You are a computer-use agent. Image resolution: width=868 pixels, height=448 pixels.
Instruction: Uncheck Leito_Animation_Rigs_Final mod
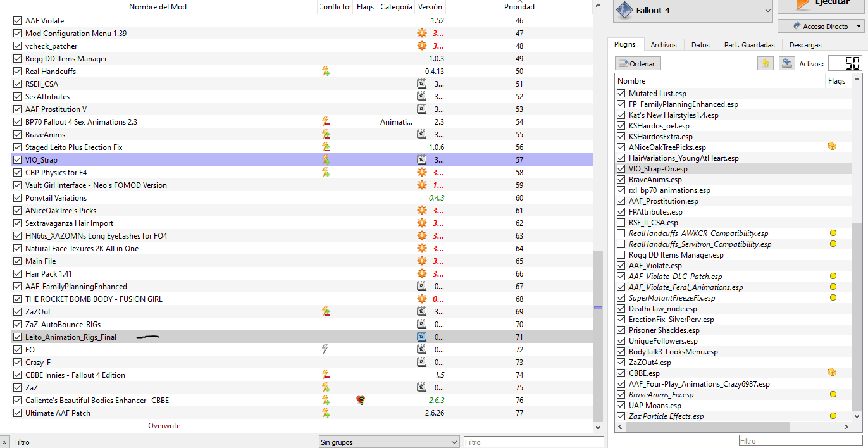pyautogui.click(x=17, y=337)
